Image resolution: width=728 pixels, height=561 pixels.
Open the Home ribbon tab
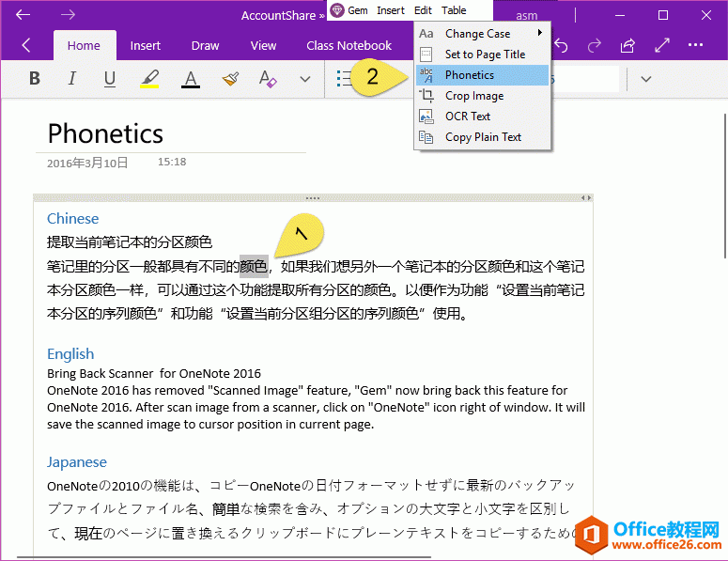point(84,45)
